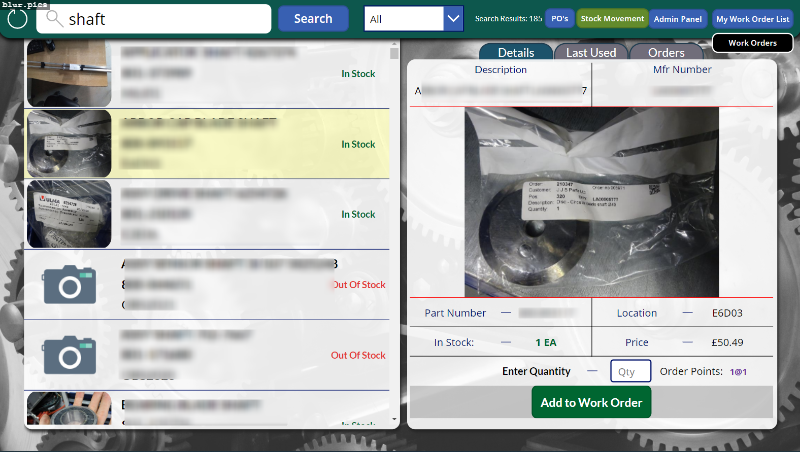Viewport: 800px width, 452px height.
Task: Click the location value E6D03
Action: click(727, 313)
